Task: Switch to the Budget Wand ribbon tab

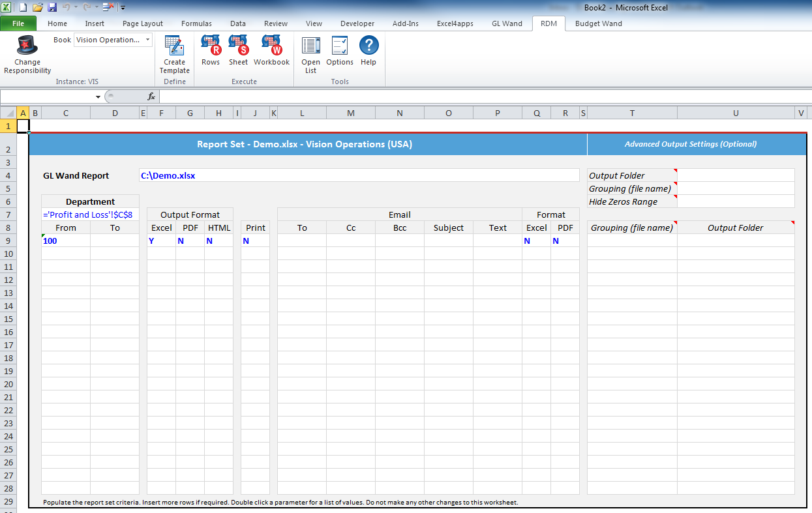Action: coord(598,23)
